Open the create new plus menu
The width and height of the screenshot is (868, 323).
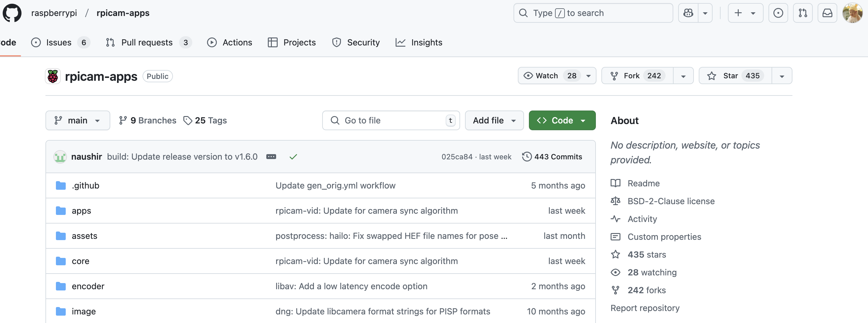point(745,13)
